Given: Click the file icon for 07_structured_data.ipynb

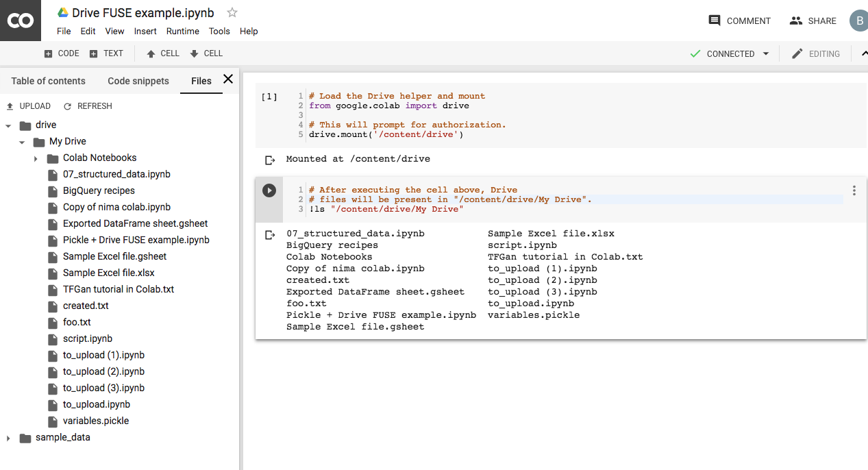Looking at the screenshot, I should [x=53, y=175].
